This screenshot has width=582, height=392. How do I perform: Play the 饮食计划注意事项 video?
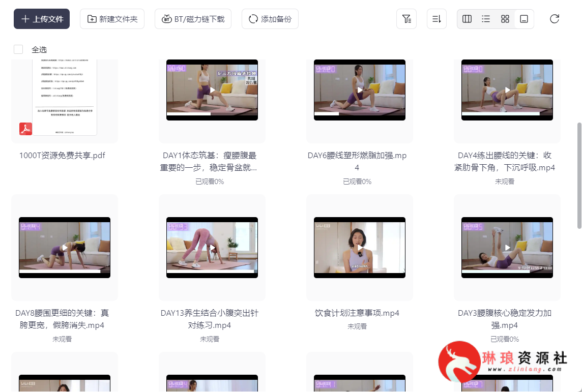(x=360, y=248)
